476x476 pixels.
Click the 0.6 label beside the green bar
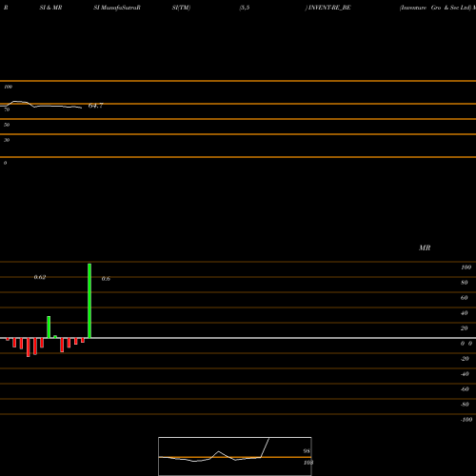click(106, 279)
